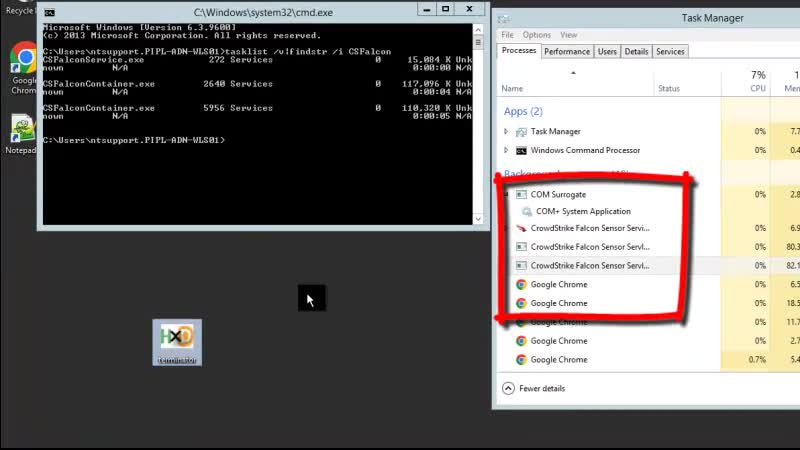Image resolution: width=800 pixels, height=450 pixels.
Task: Open the File menu in Task Manager
Action: coord(507,35)
